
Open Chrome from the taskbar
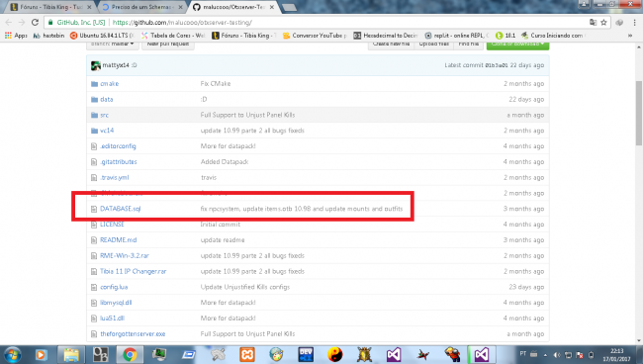pos(130,354)
